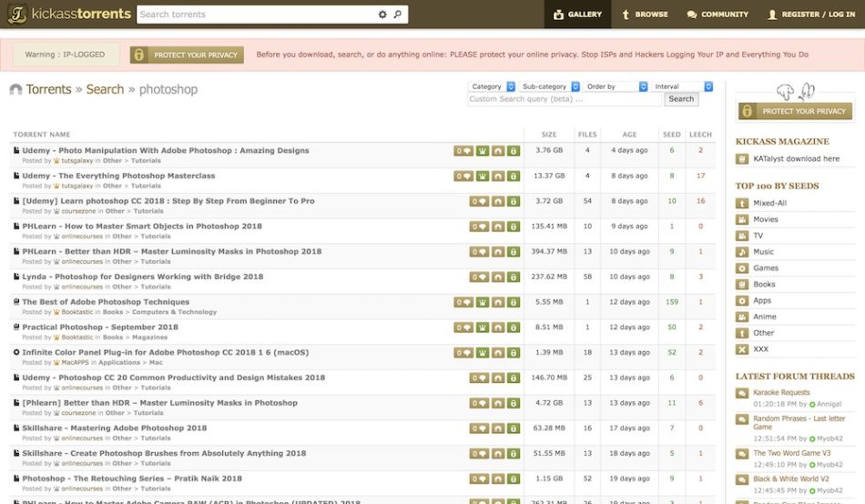Screen dimensions: 865x504
Task: Click the Music note icon in sidebar
Action: coord(742,252)
